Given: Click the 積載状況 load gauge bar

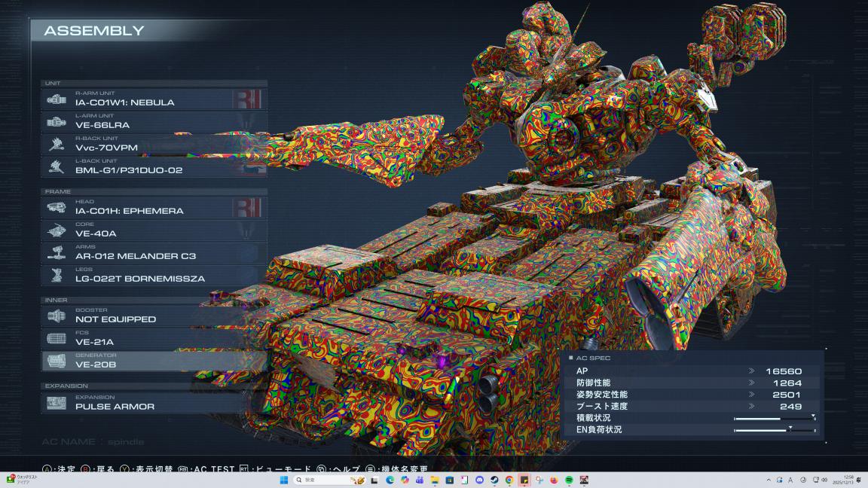Looking at the screenshot, I should click(775, 418).
